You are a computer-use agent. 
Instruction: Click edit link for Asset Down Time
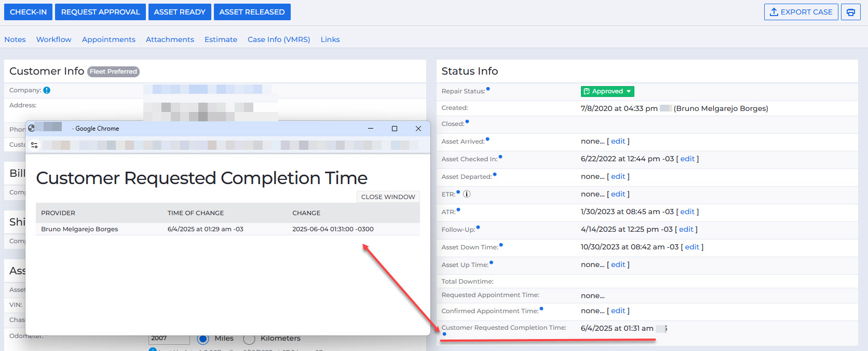click(x=691, y=247)
